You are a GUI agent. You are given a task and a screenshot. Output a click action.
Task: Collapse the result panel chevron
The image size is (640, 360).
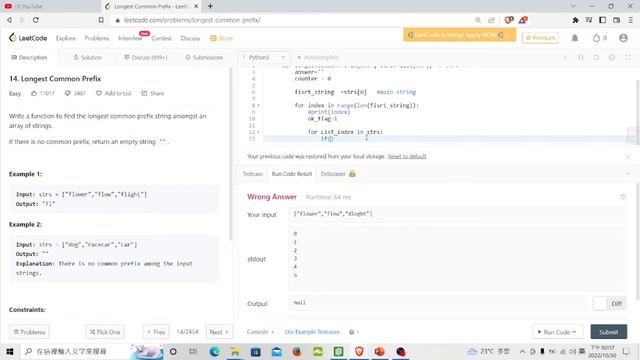(x=628, y=174)
